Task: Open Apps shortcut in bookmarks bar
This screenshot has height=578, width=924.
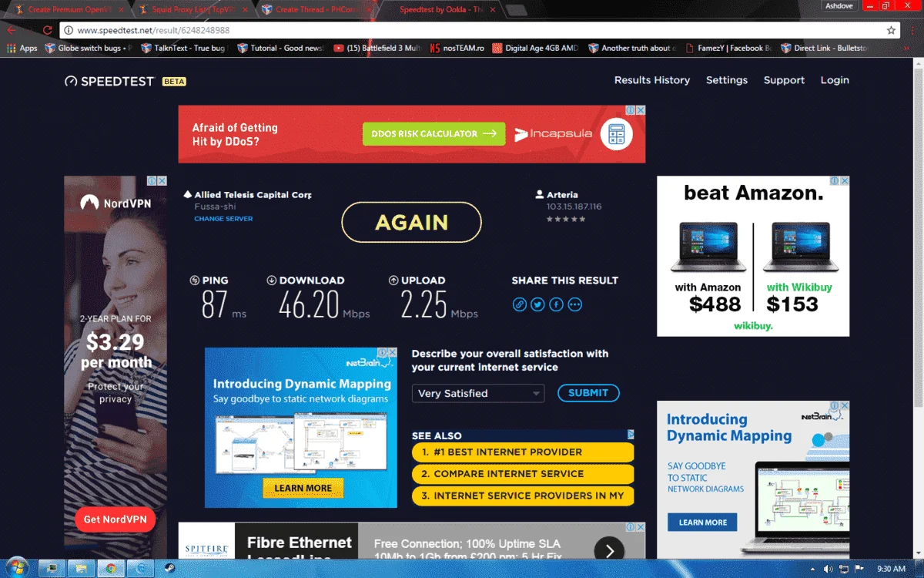Action: pyautogui.click(x=22, y=48)
